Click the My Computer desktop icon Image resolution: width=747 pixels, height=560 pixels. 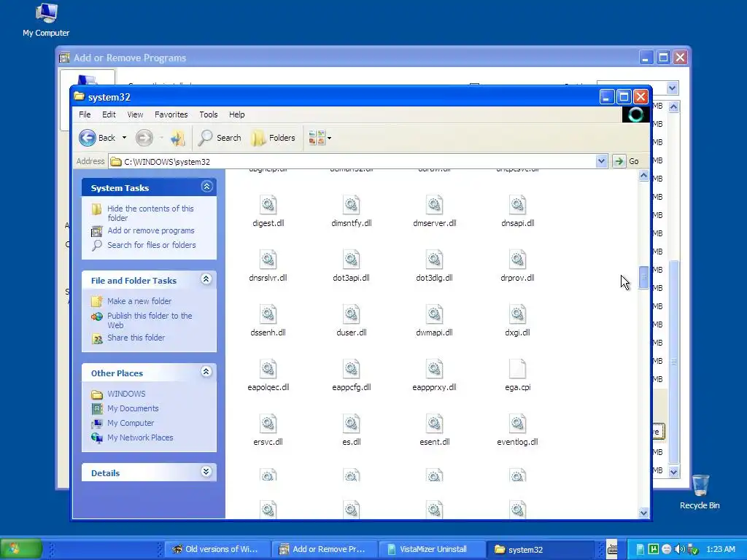[x=46, y=20]
